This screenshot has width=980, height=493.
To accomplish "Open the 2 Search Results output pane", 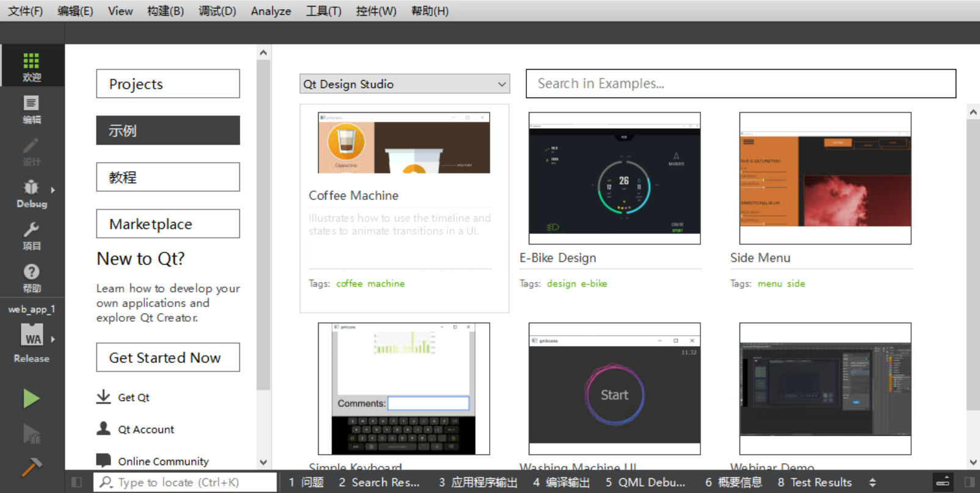I will coord(379,482).
